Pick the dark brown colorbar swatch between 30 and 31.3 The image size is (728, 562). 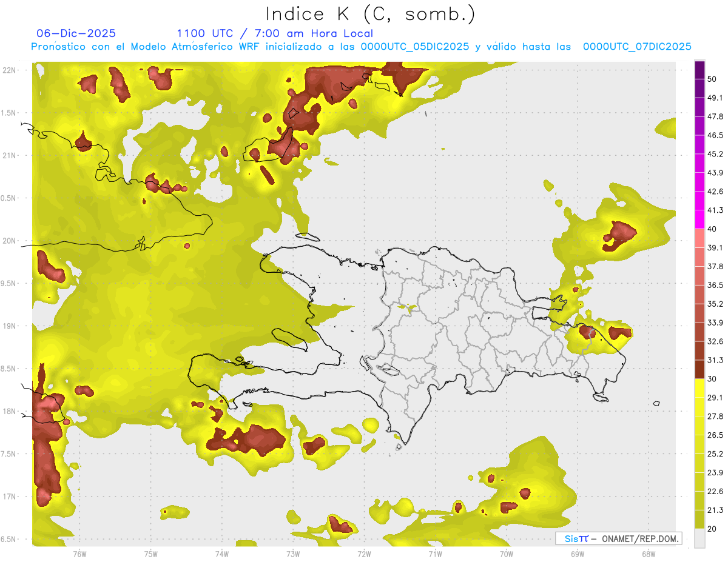[x=699, y=369]
